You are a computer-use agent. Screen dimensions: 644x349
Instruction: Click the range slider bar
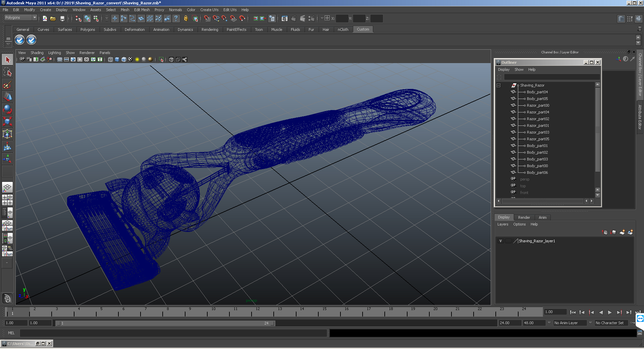165,323
